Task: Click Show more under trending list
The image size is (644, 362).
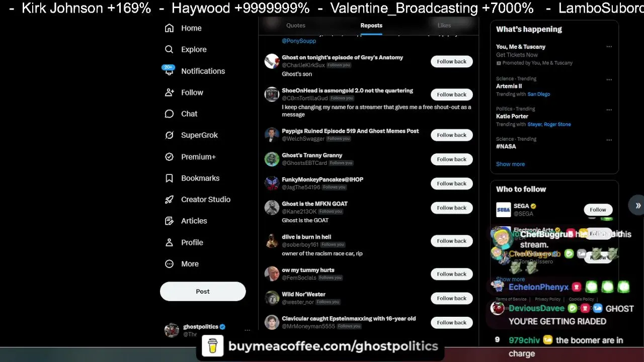Action: click(x=510, y=164)
